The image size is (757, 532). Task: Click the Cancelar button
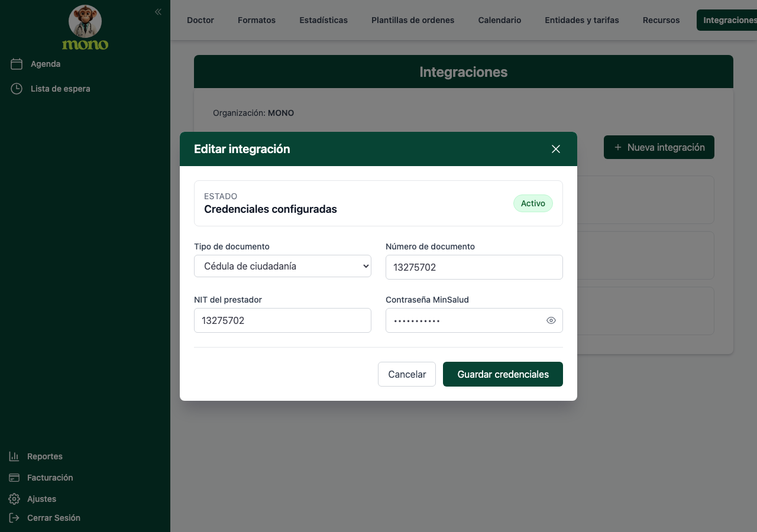[407, 374]
